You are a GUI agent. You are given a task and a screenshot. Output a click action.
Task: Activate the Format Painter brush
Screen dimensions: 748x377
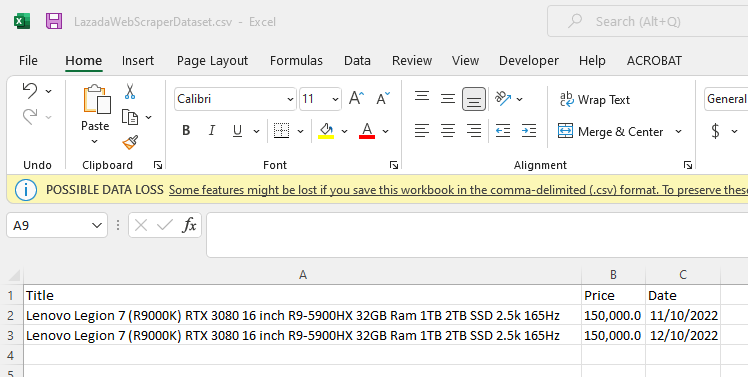point(130,142)
